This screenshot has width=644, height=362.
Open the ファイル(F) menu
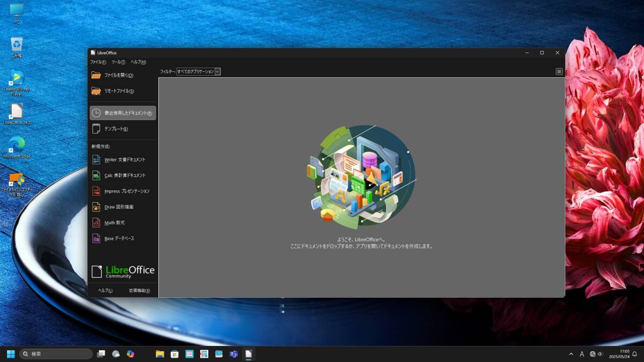(98, 62)
